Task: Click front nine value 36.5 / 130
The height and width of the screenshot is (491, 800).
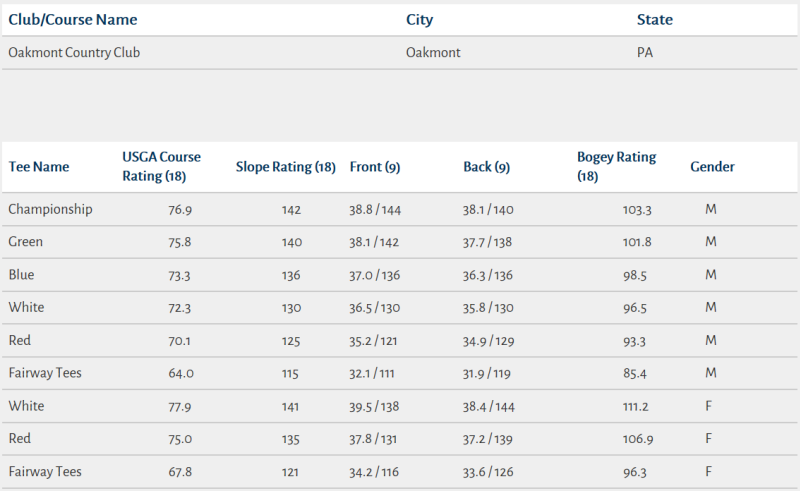Action: tap(374, 308)
